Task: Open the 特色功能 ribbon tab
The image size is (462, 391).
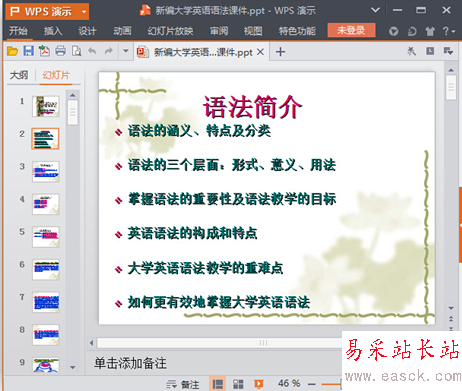Action: [297, 31]
